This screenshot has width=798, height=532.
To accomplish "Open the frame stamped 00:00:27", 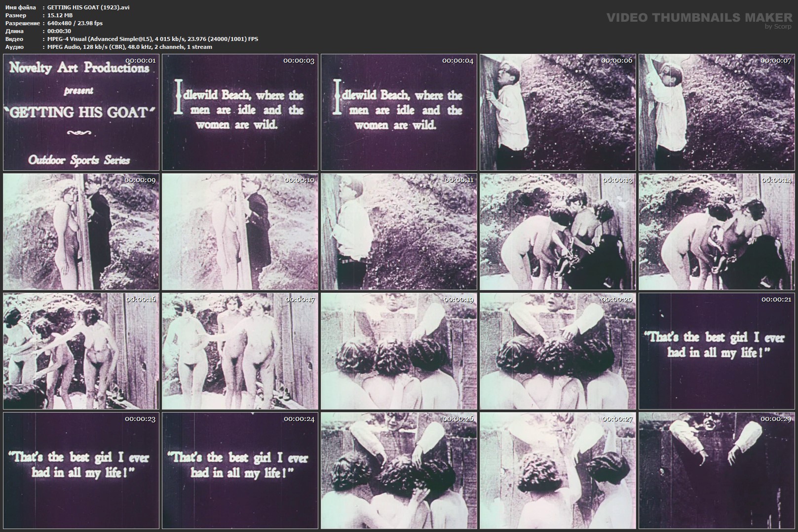I will click(558, 471).
